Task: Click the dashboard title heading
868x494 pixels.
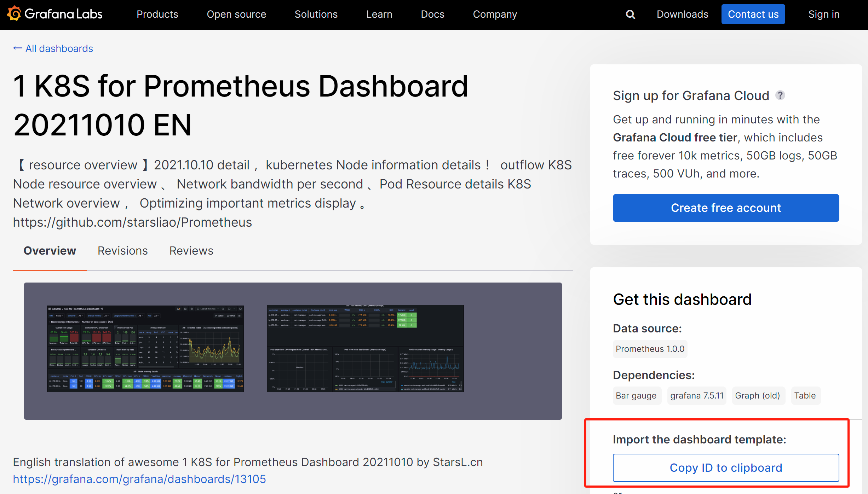Action: (x=241, y=105)
